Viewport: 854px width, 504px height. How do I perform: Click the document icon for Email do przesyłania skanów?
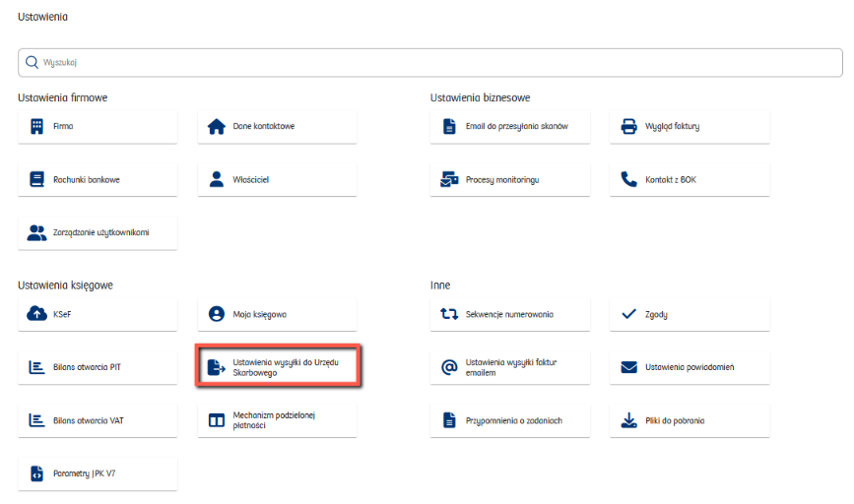[449, 126]
